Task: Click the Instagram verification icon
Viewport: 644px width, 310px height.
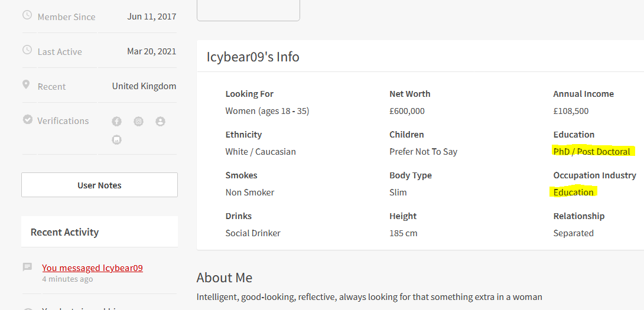Action: click(139, 122)
